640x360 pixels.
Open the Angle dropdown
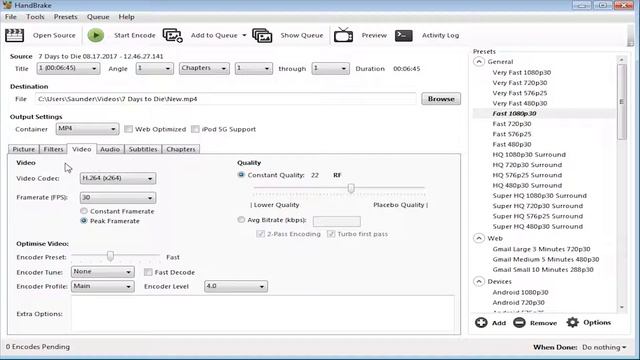pyautogui.click(x=154, y=68)
